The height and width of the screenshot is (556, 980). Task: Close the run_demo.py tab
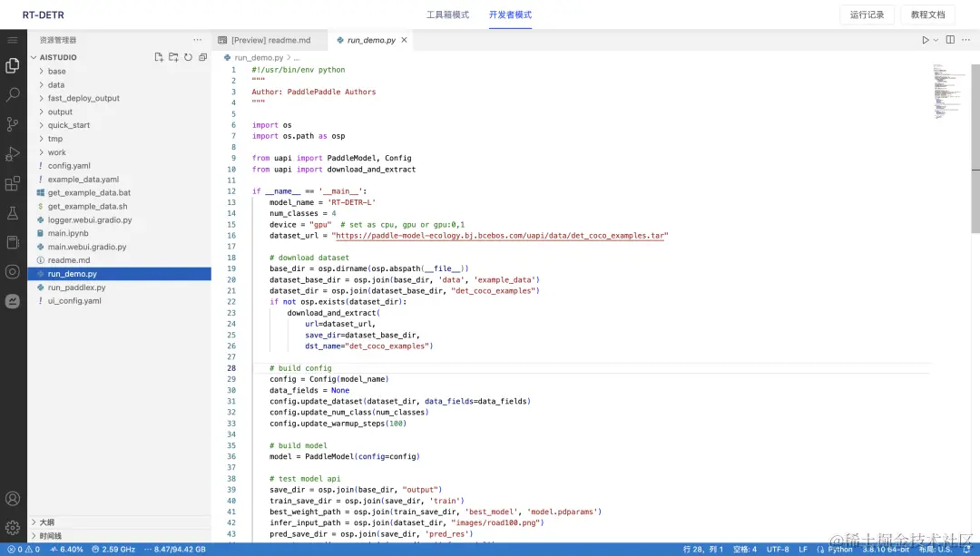(405, 40)
